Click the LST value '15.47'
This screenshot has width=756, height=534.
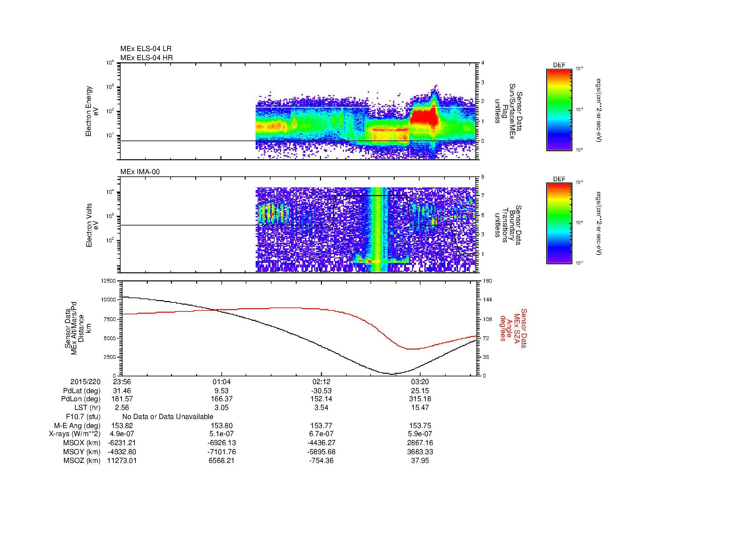pos(420,408)
